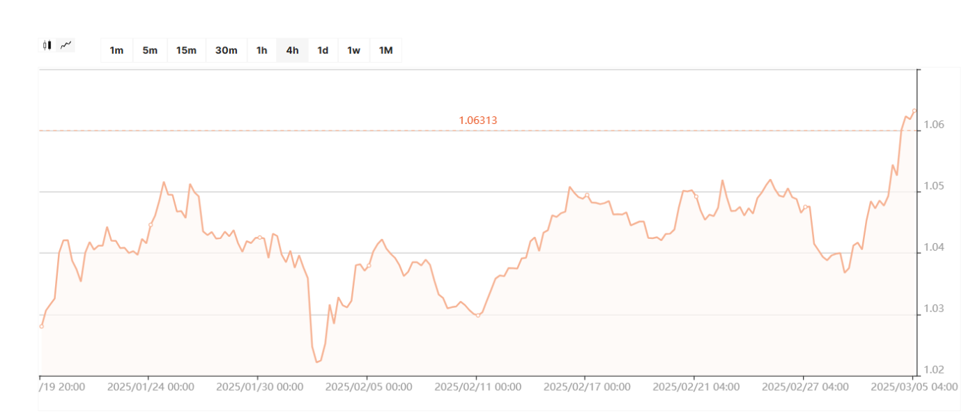The image size is (980, 418).
Task: Switch to the 1h timeframe
Action: point(261,50)
